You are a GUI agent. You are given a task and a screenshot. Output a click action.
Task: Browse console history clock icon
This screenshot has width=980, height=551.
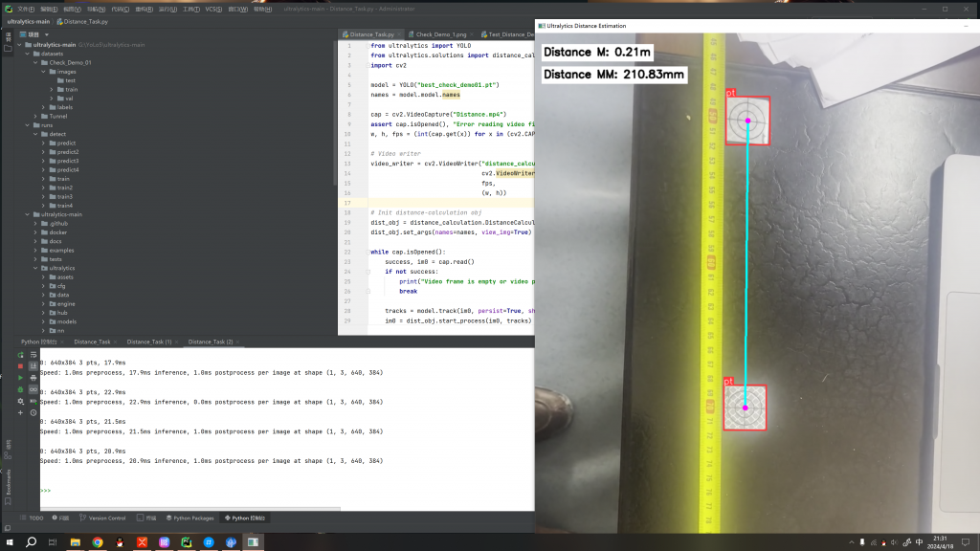coord(33,412)
